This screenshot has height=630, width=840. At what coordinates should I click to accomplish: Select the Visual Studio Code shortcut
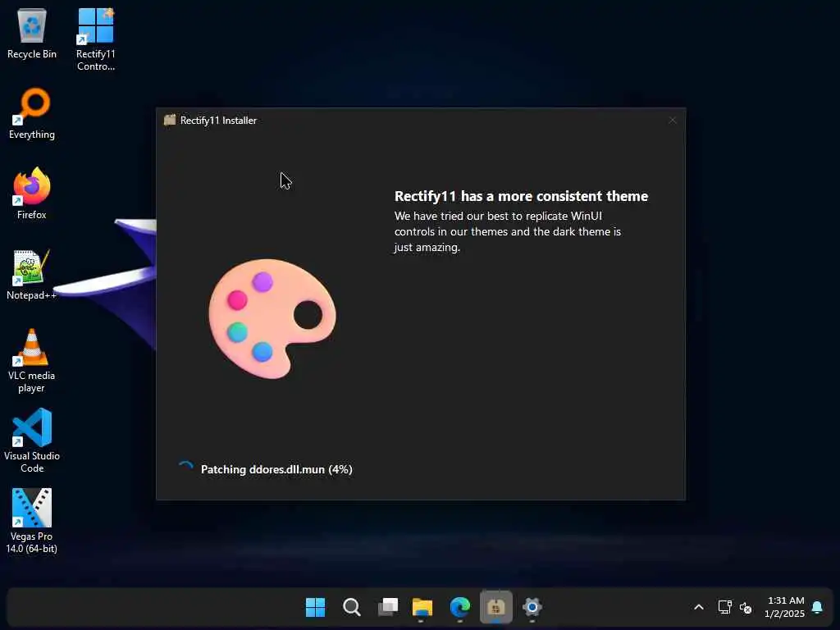pos(32,441)
